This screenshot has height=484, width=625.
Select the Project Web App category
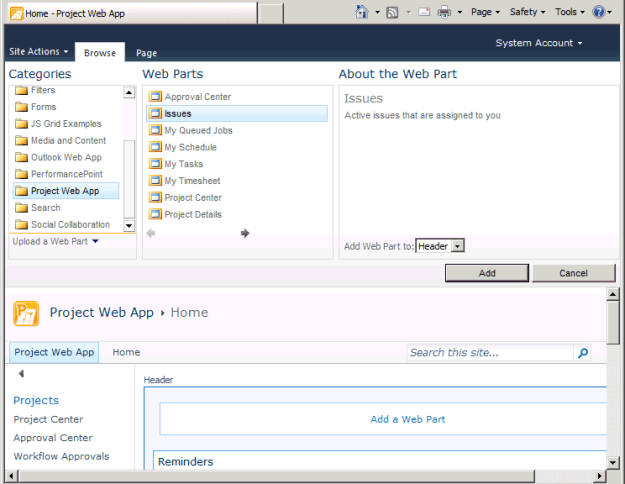66,191
